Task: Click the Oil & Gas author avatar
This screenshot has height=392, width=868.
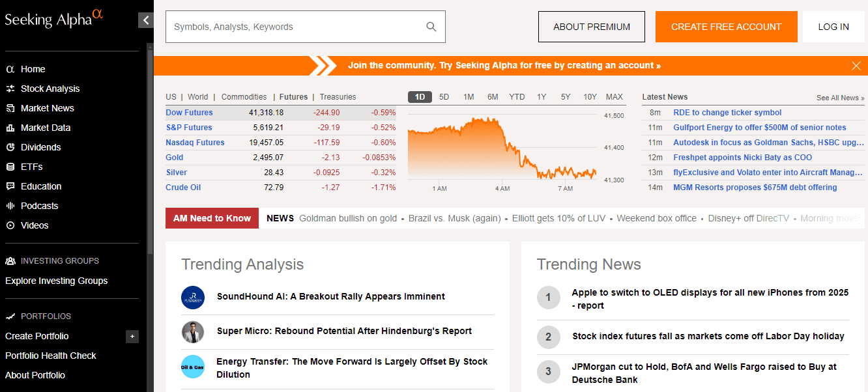Action: pos(193,367)
